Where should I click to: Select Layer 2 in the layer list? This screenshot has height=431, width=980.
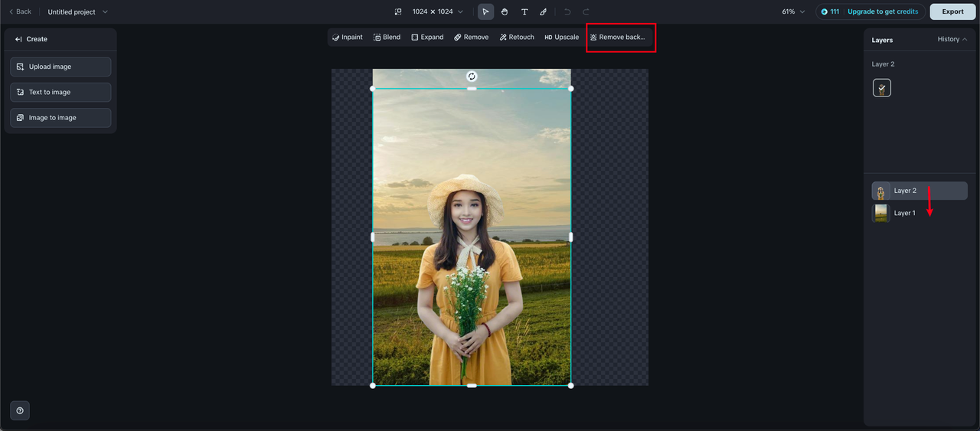920,191
